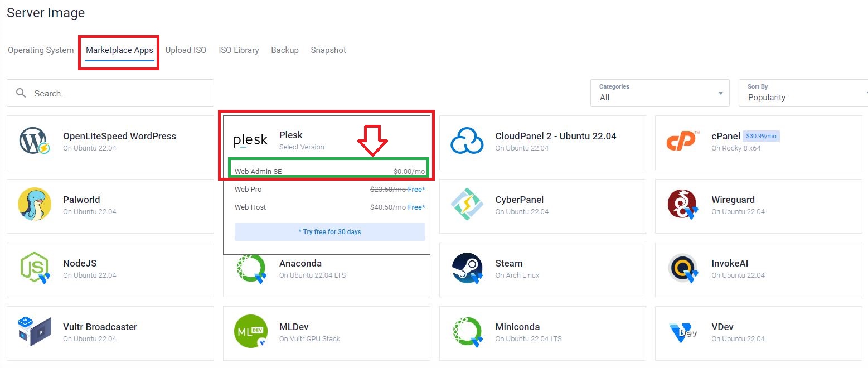
Task: Click the MLDev card title
Action: (294, 327)
